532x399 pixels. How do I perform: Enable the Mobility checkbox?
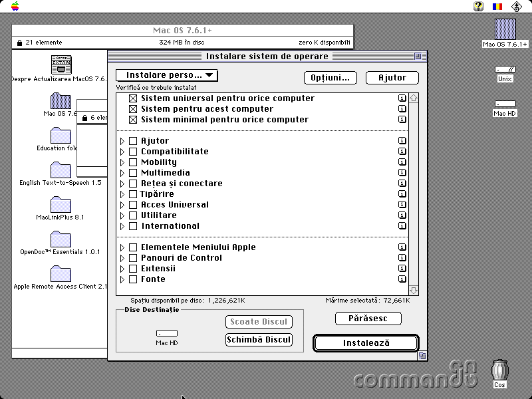(133, 162)
